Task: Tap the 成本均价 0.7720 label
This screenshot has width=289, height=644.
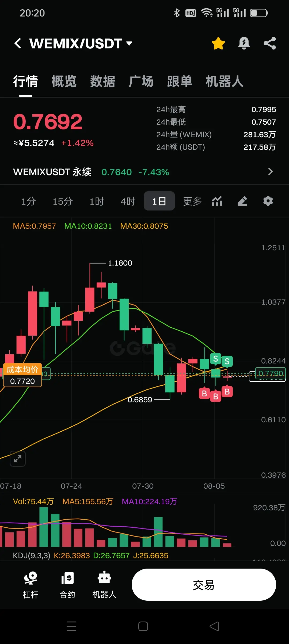Action: coord(22,375)
